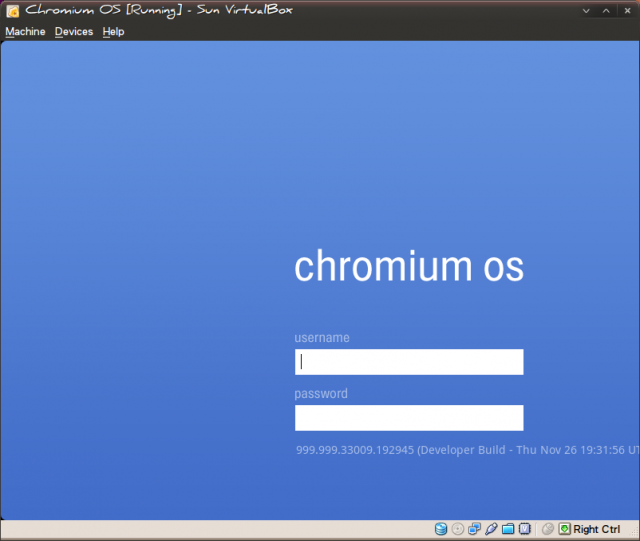Click the USB devices status icon
The height and width of the screenshot is (541, 640).
click(x=491, y=529)
